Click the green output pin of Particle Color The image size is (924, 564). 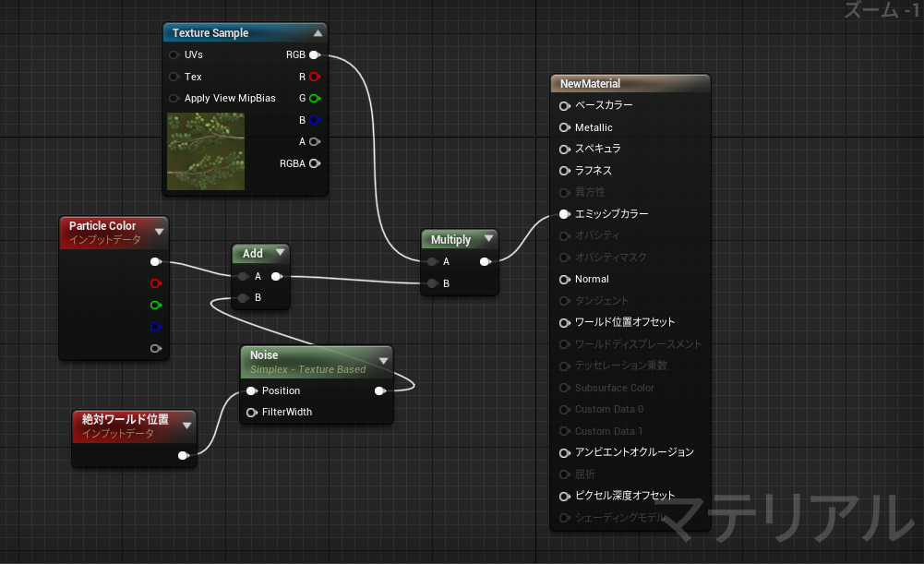click(156, 306)
